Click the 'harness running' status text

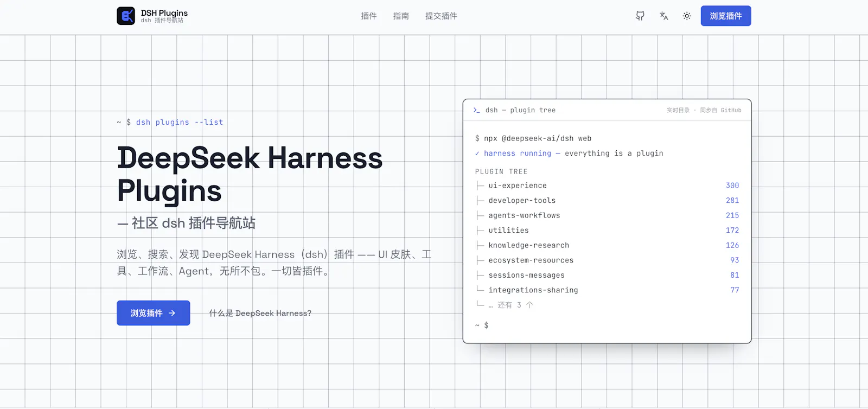click(x=518, y=154)
